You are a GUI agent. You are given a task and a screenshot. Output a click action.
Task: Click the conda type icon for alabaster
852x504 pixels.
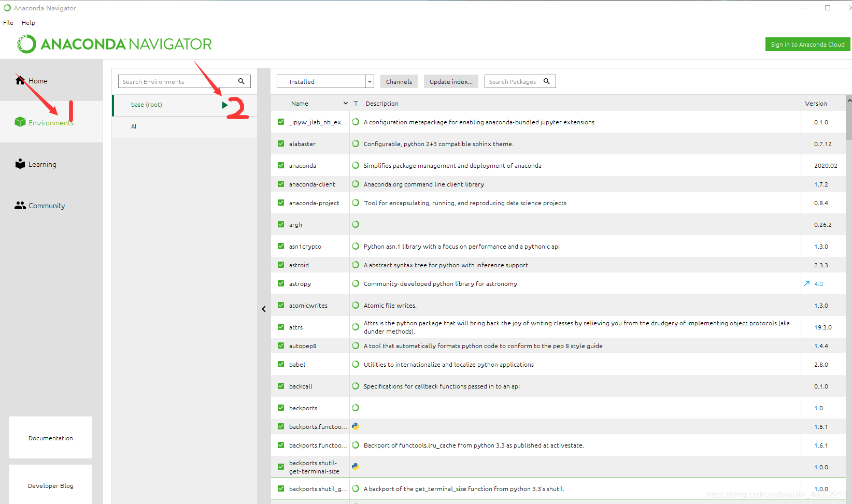pyautogui.click(x=356, y=143)
